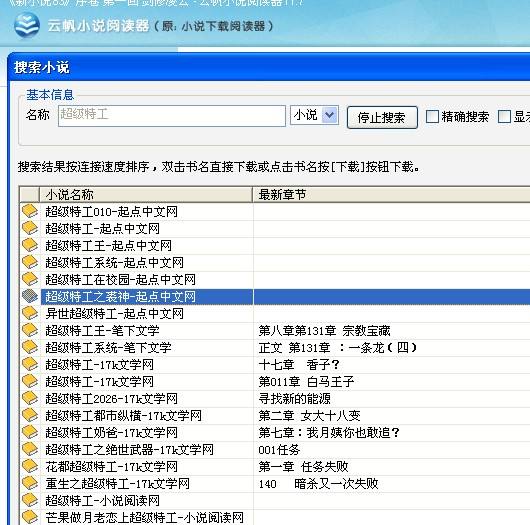Select 芒果做月老恋上超级特工-小说阅读网 row
Screen dimensions: 530x525
tap(144, 517)
